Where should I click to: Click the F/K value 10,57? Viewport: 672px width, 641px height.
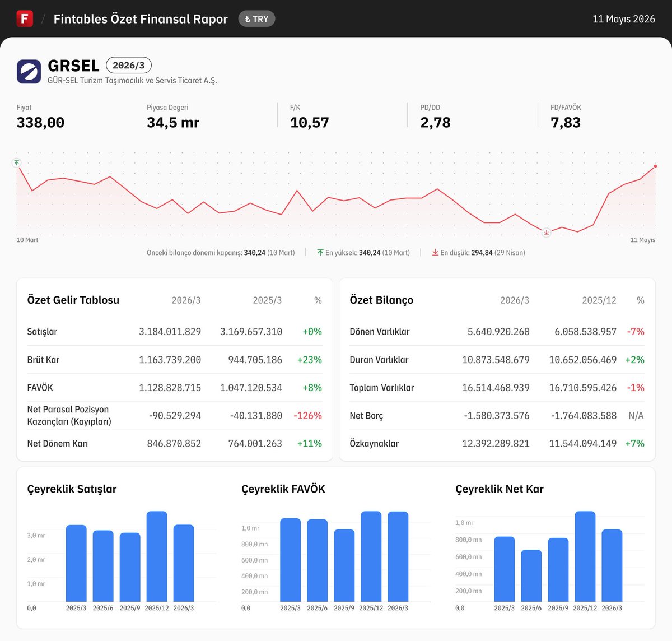(x=309, y=122)
